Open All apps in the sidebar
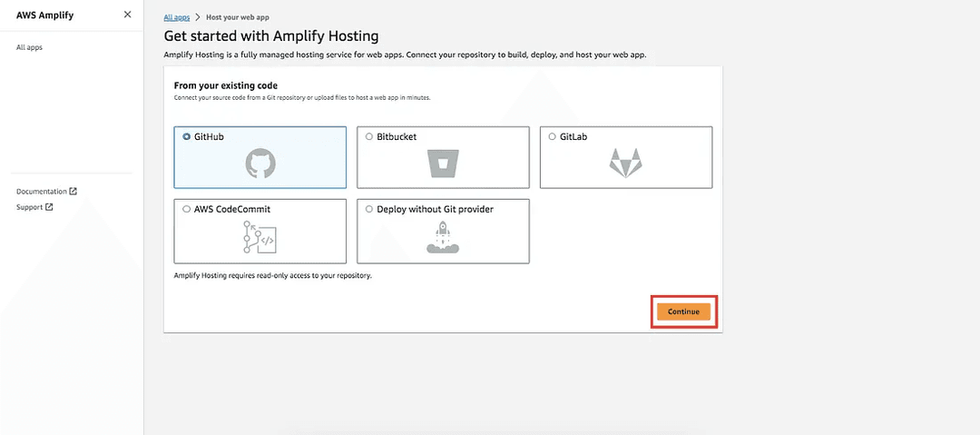 (x=29, y=47)
